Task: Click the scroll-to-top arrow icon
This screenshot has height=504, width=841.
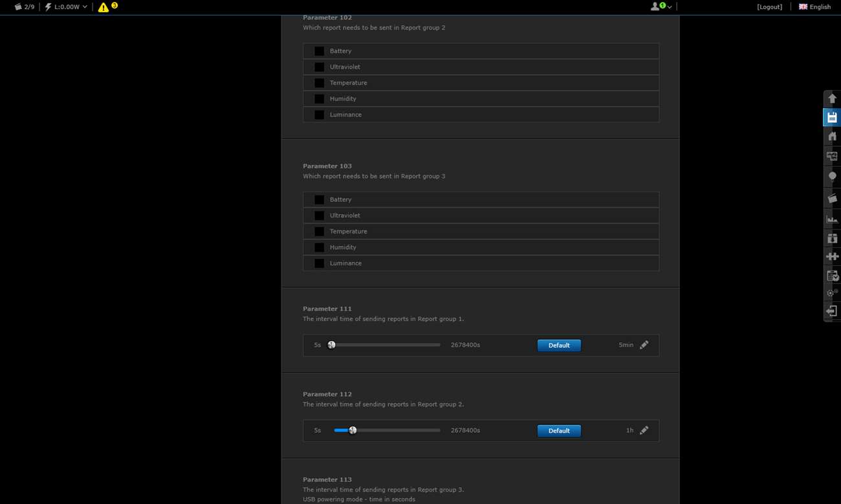Action: click(832, 98)
